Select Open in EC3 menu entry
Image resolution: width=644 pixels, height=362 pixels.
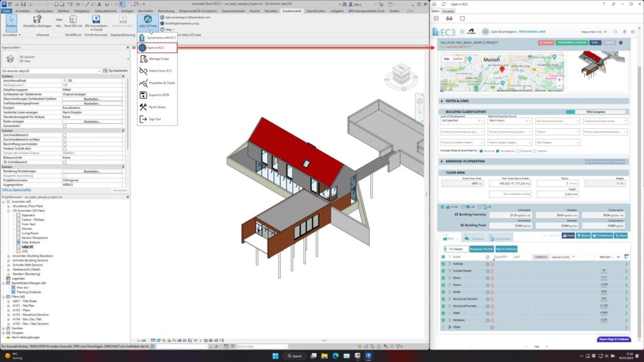157,48
